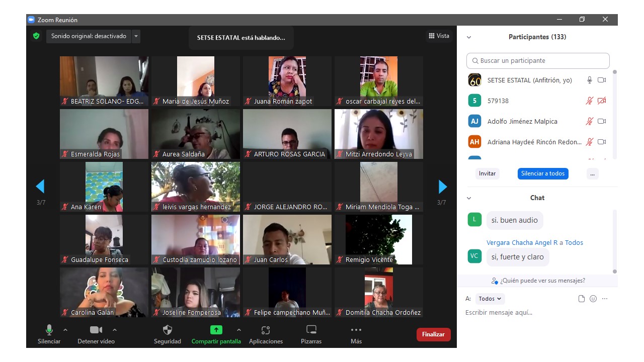Click in participant search field
The width and height of the screenshot is (644, 362).
pyautogui.click(x=538, y=61)
